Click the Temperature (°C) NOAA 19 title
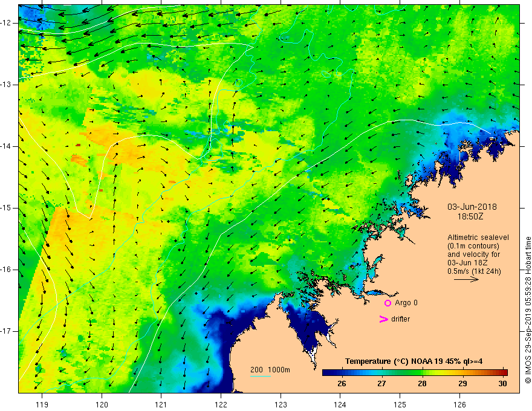 tap(414, 361)
